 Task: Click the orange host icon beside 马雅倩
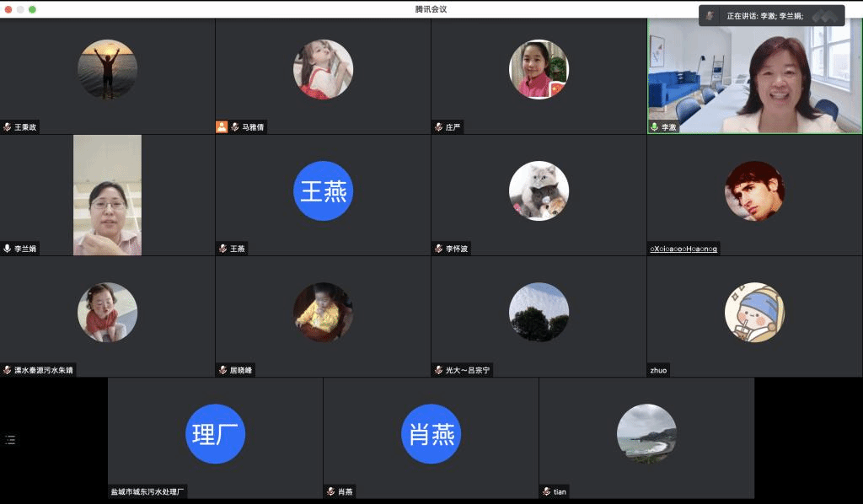[222, 127]
